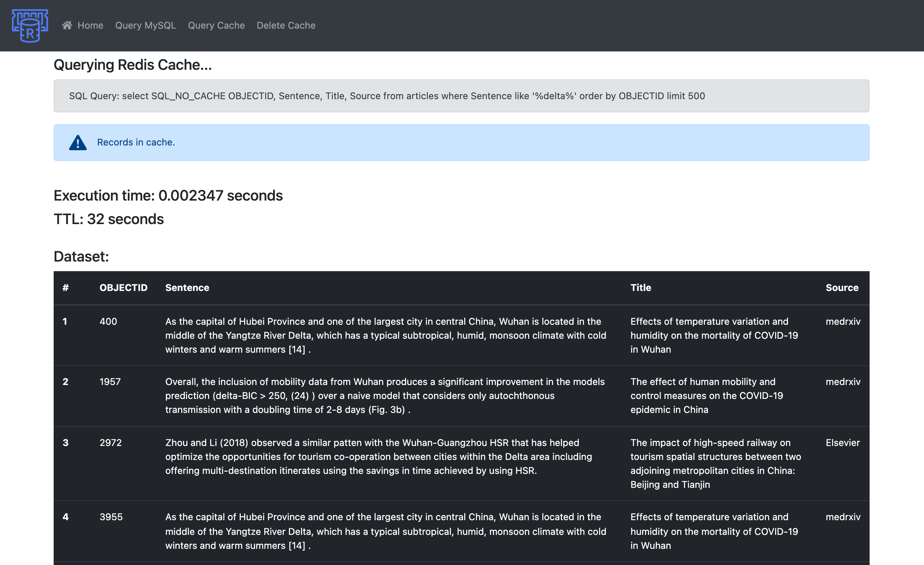Click the Source column header
Screen dimensions: 924x565
[842, 288]
